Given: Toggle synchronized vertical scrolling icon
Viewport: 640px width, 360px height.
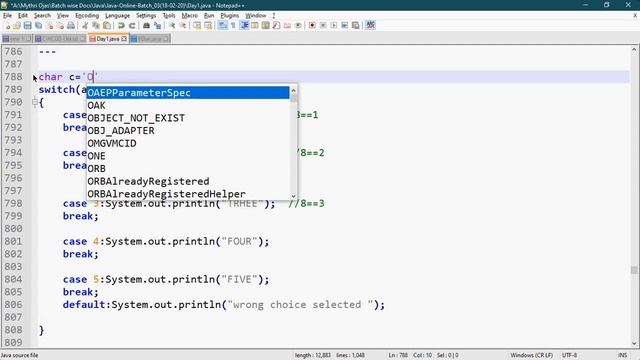Looking at the screenshot, I should pyautogui.click(x=197, y=25).
